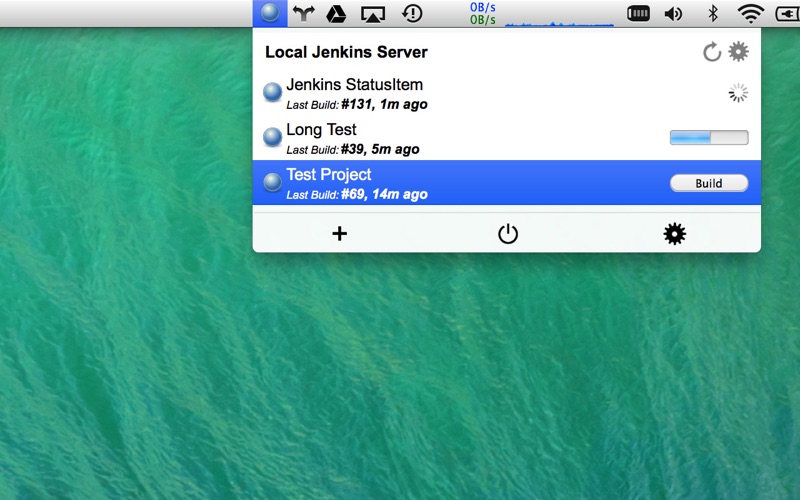Open the volume speaker menu bar icon
The image size is (800, 500).
(673, 14)
